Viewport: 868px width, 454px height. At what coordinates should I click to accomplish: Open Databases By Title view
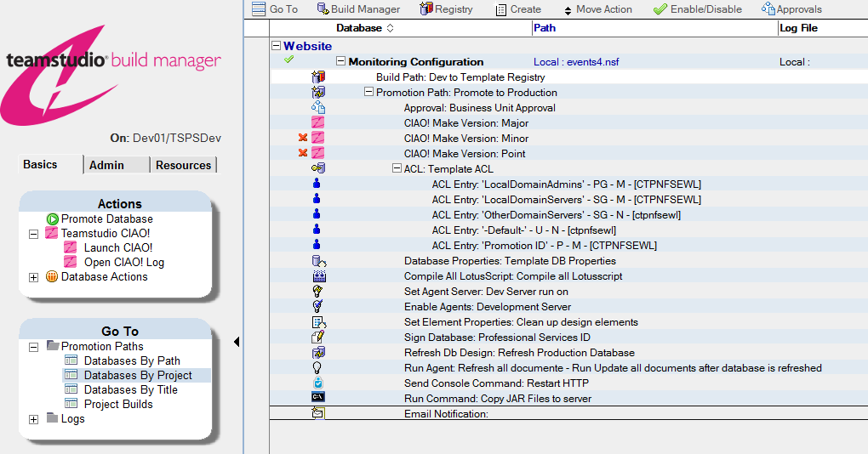click(x=131, y=390)
